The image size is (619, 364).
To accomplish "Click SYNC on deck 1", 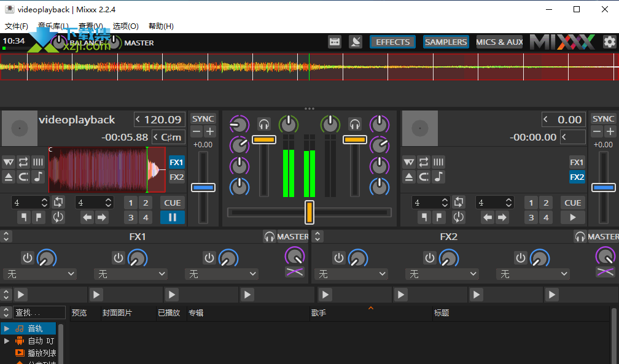I will [203, 119].
